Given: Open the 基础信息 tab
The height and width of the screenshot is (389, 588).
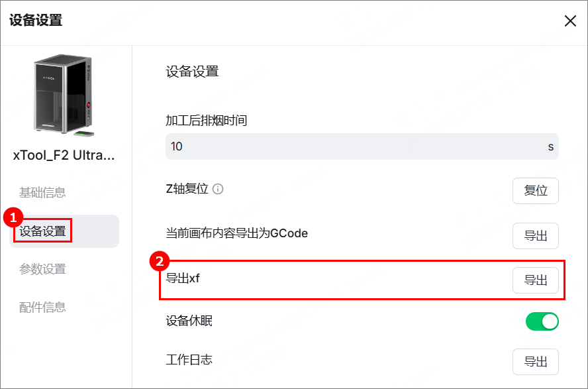Looking at the screenshot, I should click(x=42, y=192).
